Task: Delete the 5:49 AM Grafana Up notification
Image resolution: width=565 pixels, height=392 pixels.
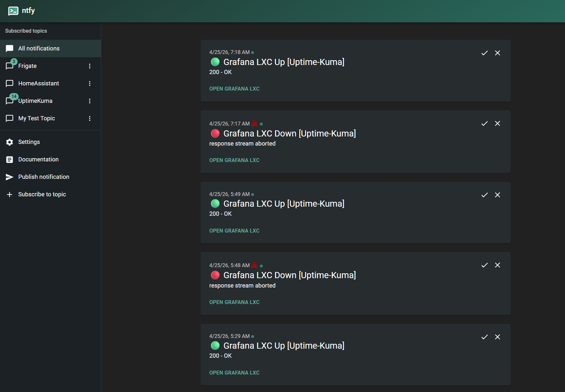Action: point(497,195)
